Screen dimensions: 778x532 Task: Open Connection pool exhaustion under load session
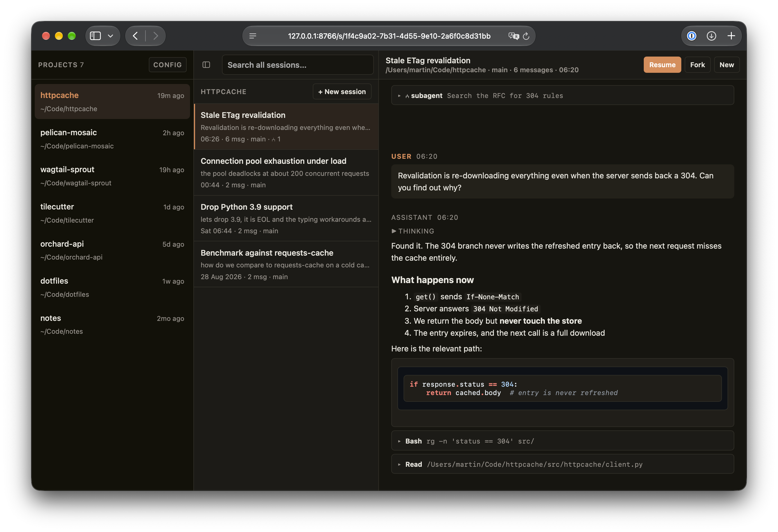click(286, 172)
